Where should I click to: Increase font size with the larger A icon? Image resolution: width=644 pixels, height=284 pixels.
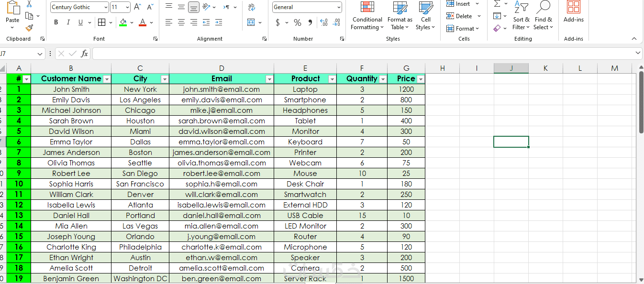[137, 7]
